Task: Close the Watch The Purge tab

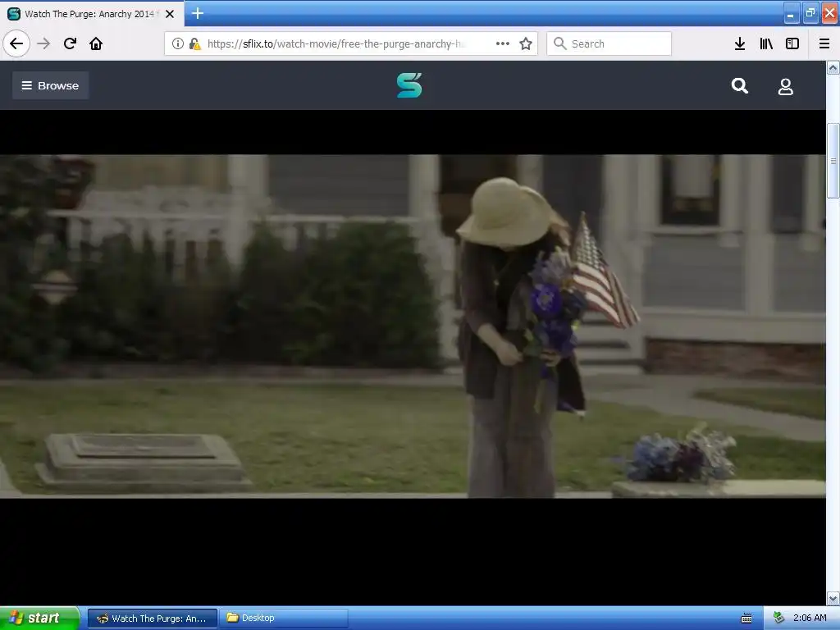Action: pos(170,14)
